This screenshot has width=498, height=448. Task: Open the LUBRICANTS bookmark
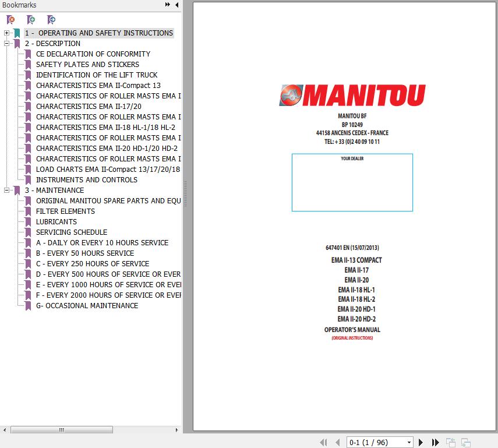click(56, 222)
